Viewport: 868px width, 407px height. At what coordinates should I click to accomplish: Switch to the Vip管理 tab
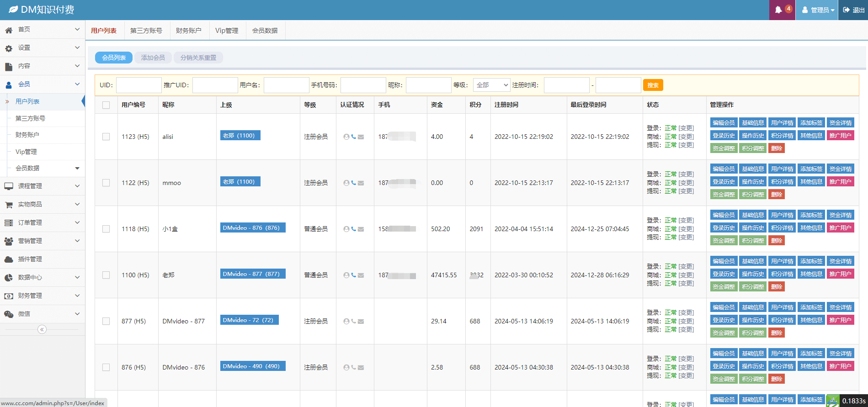(227, 31)
